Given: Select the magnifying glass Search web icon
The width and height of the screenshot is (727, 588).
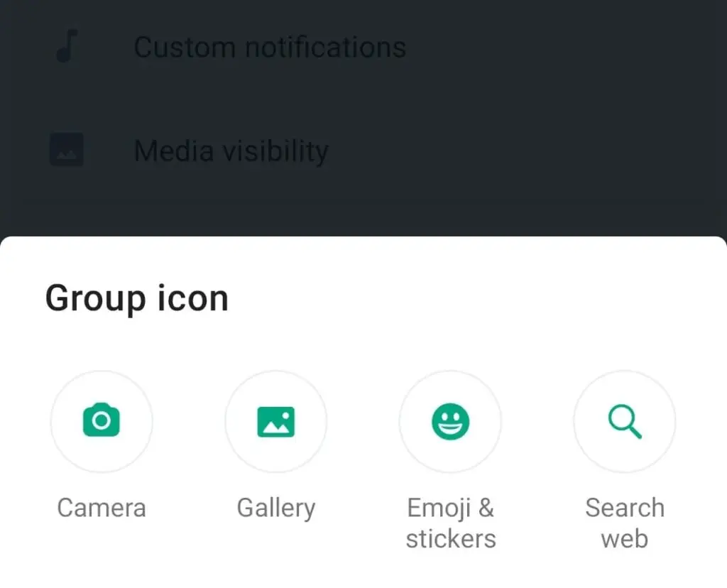Looking at the screenshot, I should 625,422.
